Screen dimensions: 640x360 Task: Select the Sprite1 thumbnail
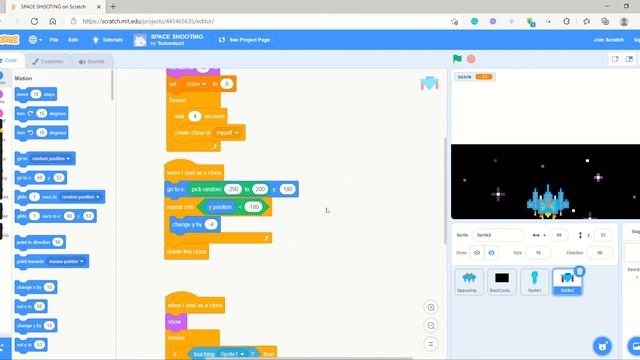[x=534, y=281]
